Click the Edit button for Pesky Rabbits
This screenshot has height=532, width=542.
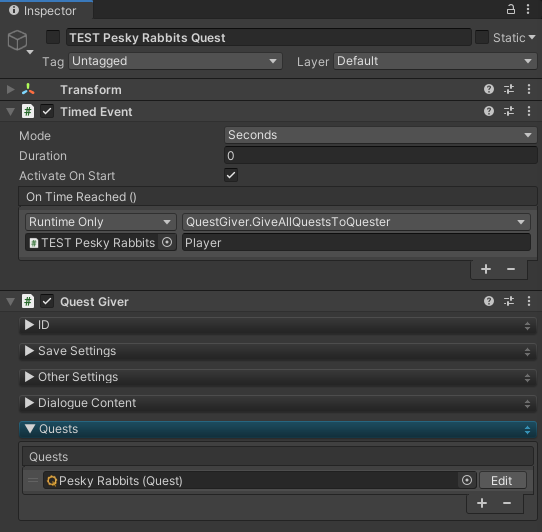point(502,480)
